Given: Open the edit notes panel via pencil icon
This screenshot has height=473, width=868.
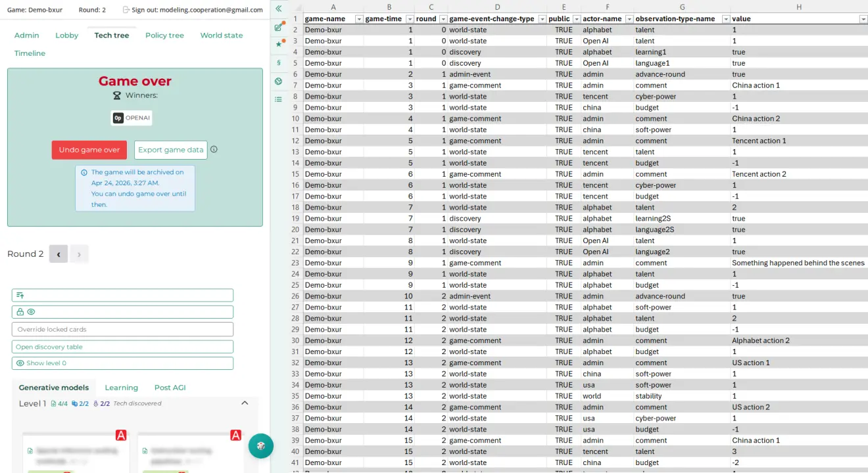Looking at the screenshot, I should tap(278, 28).
